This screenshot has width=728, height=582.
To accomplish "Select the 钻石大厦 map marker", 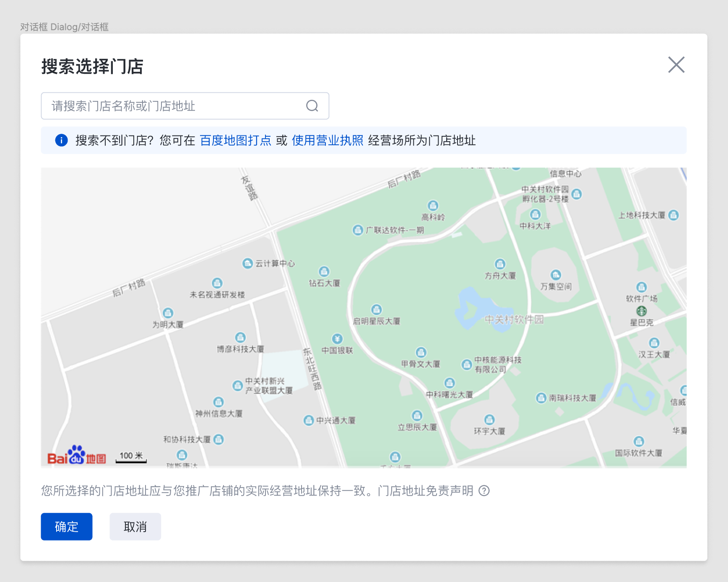I will [324, 271].
